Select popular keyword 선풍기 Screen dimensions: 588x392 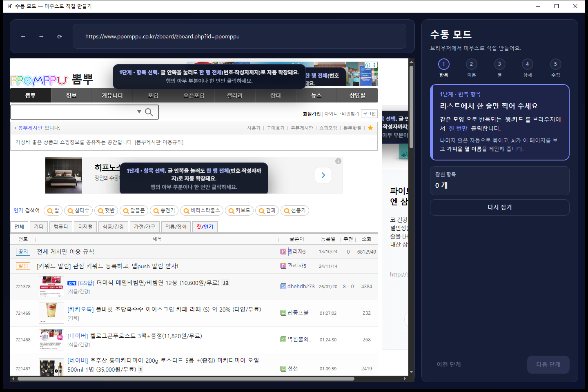[295, 211]
